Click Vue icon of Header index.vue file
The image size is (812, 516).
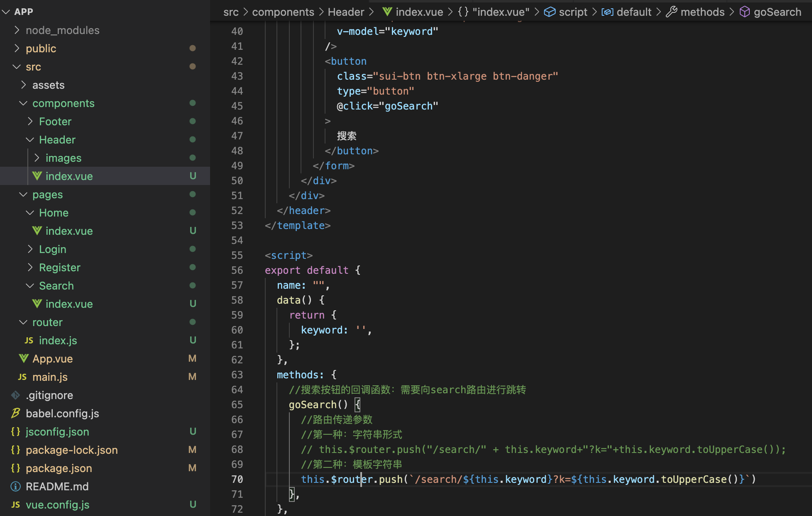tap(37, 176)
